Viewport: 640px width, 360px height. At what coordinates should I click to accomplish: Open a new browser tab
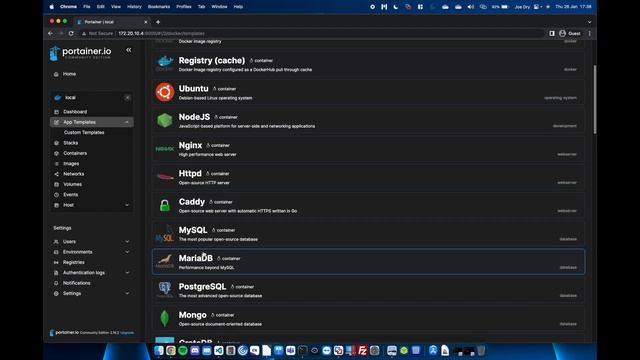click(158, 22)
